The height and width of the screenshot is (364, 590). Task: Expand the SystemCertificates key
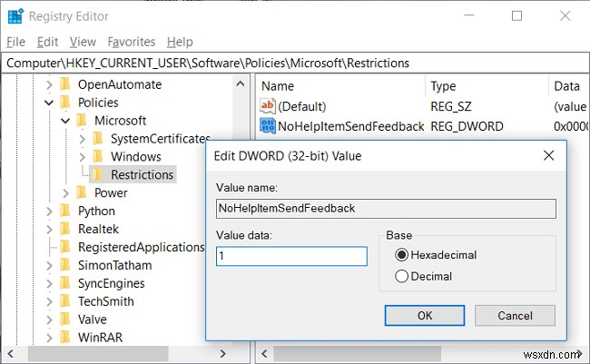tap(83, 139)
